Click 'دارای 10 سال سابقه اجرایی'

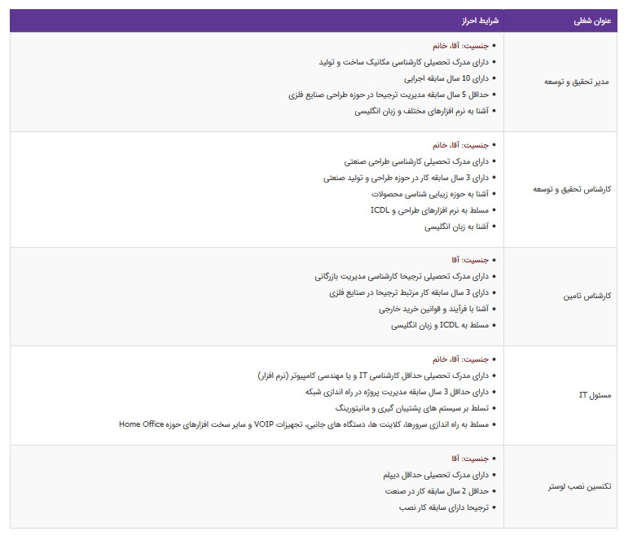[x=446, y=78]
